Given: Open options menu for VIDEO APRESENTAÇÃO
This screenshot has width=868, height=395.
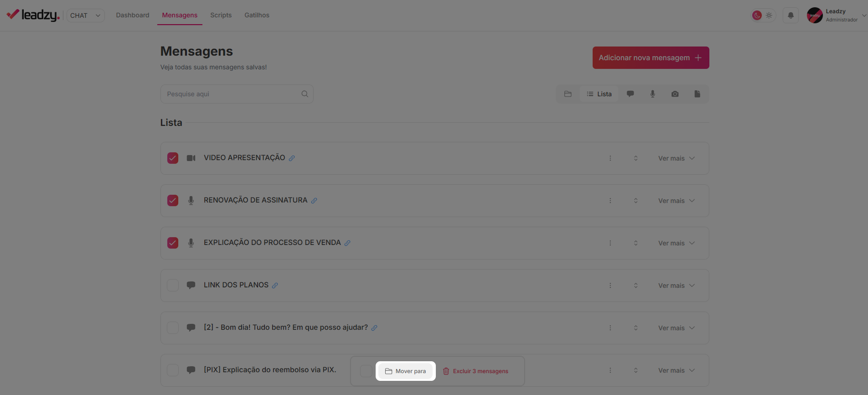Looking at the screenshot, I should [x=610, y=158].
